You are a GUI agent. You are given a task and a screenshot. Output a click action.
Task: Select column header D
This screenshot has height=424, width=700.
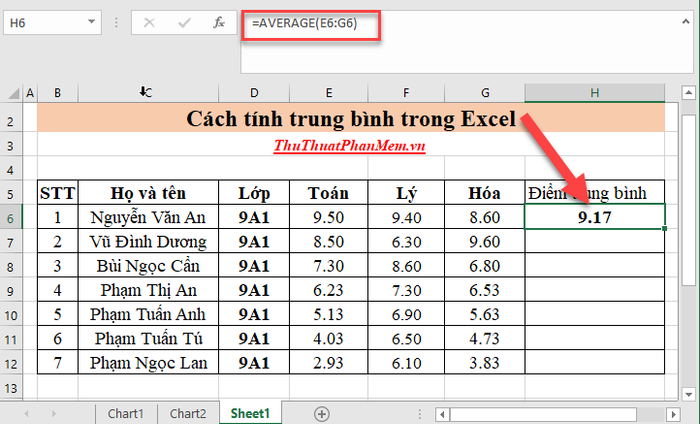254,93
